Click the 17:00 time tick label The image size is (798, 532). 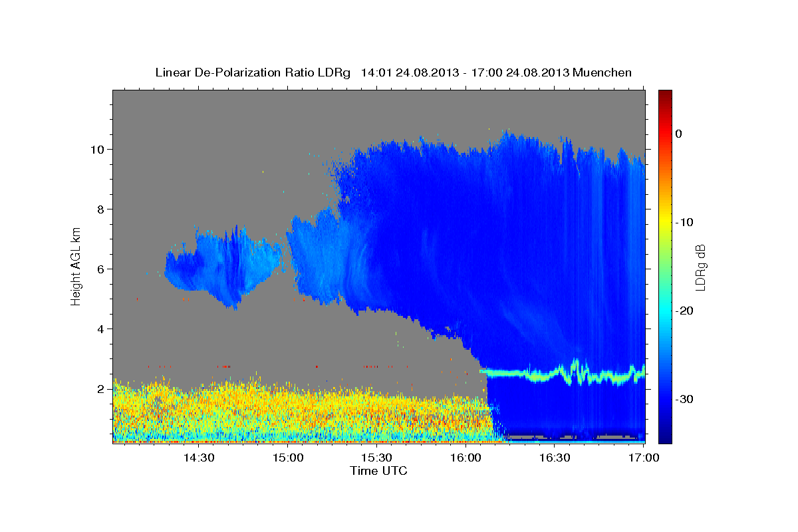[x=643, y=458]
